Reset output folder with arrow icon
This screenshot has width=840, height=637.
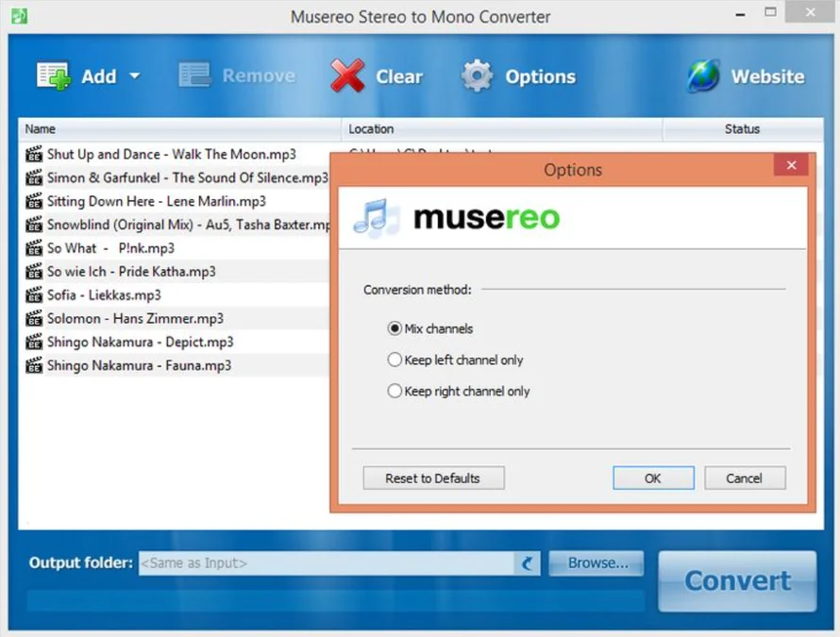click(x=528, y=563)
